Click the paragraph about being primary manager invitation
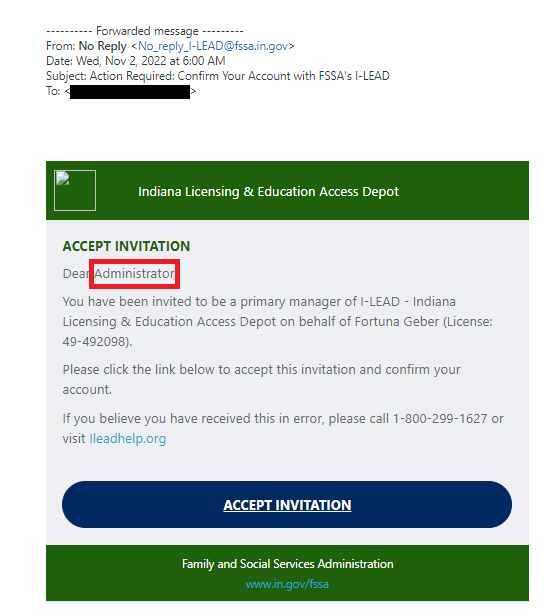This screenshot has width=554, height=615. [277, 322]
